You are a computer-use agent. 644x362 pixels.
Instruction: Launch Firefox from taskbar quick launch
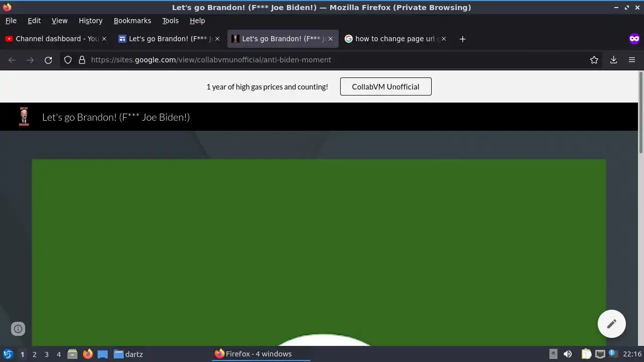[x=88, y=354]
